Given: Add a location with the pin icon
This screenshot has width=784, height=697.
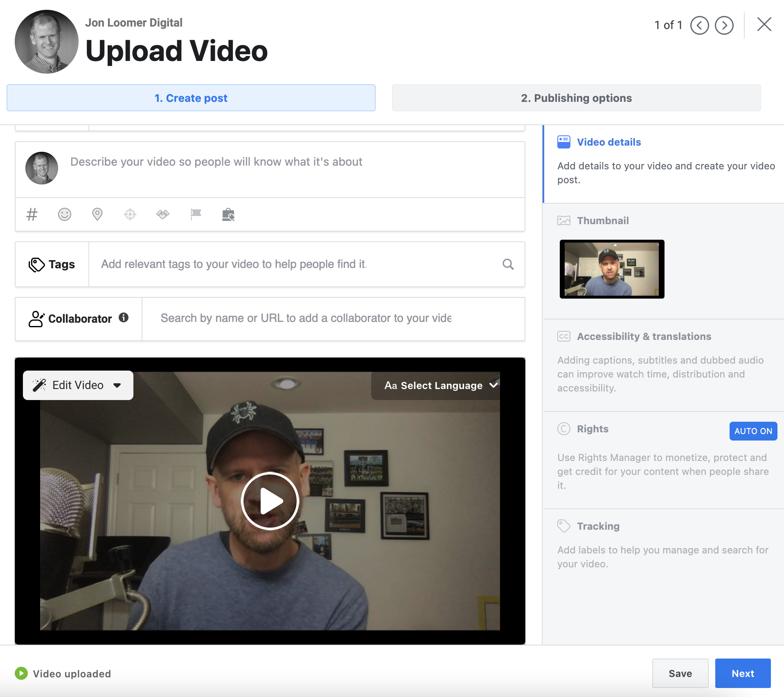Looking at the screenshot, I should click(x=97, y=214).
